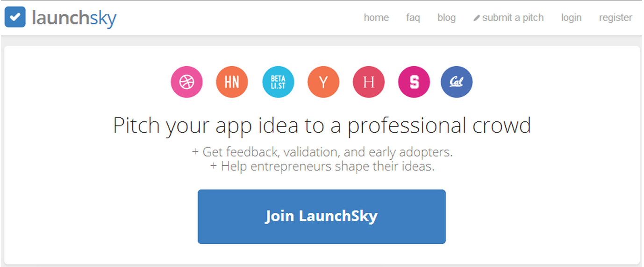Select the red Harvard H icon
The height and width of the screenshot is (267, 644).
369,82
